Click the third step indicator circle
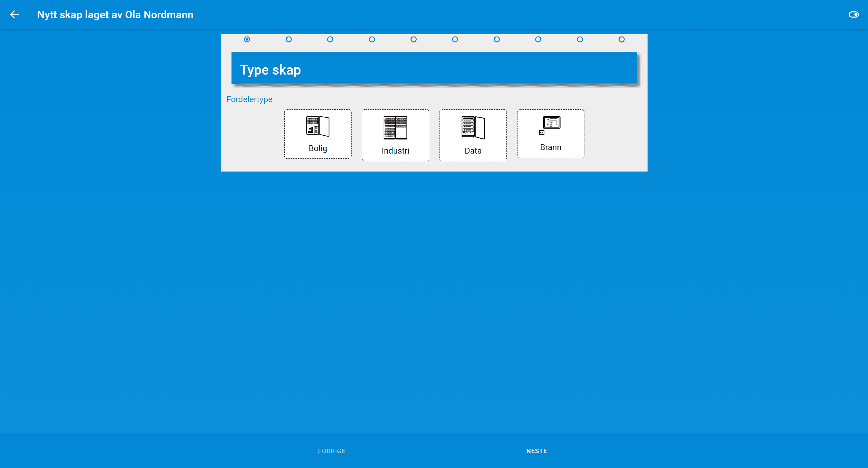868x468 pixels. (x=330, y=40)
